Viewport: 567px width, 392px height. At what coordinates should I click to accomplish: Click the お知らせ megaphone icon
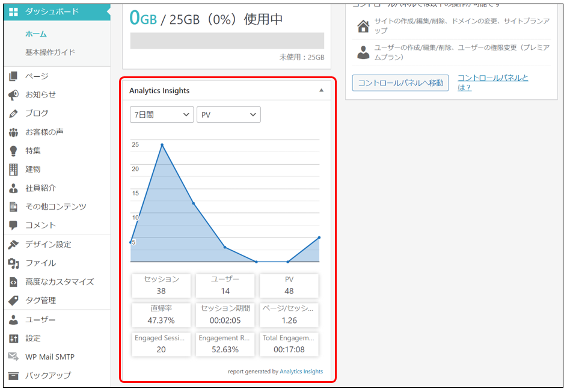point(13,94)
